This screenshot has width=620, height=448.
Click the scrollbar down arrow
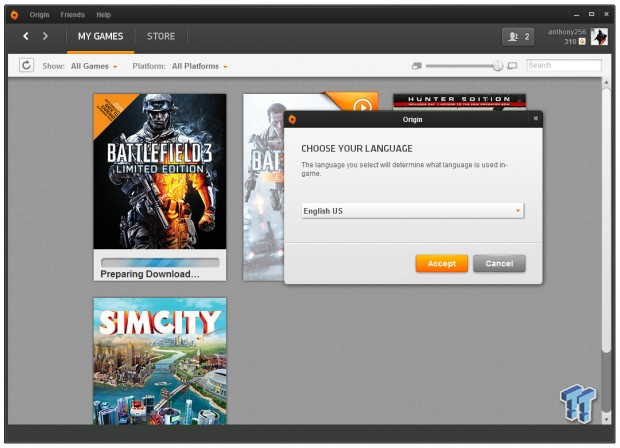point(606,419)
